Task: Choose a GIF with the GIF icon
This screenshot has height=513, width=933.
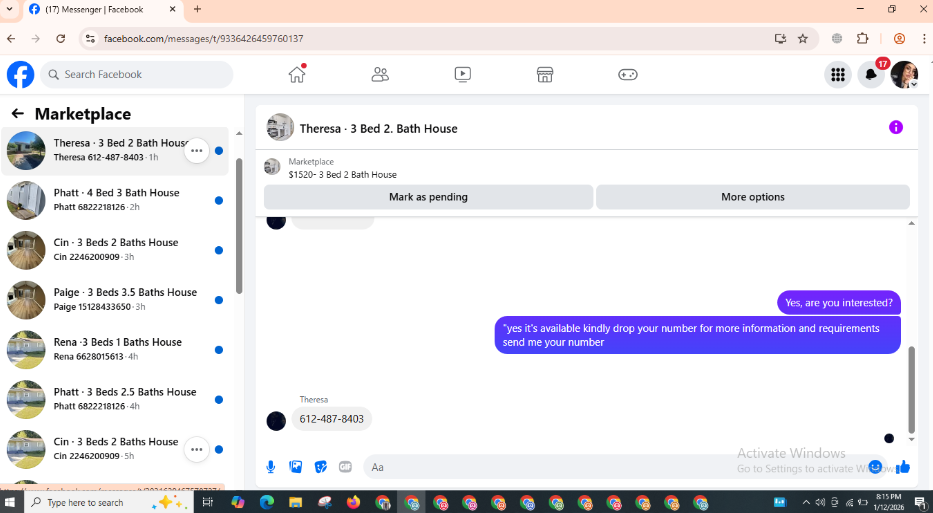Action: pos(345,467)
